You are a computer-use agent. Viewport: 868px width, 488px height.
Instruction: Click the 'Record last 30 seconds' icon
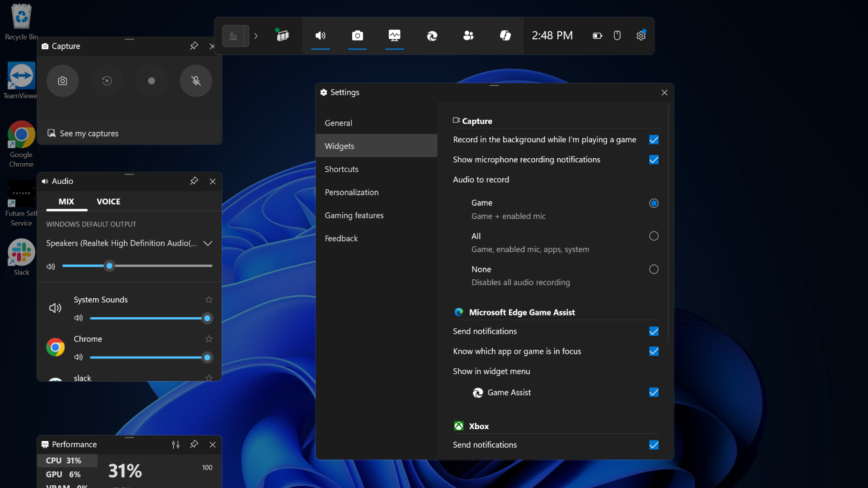click(x=107, y=81)
